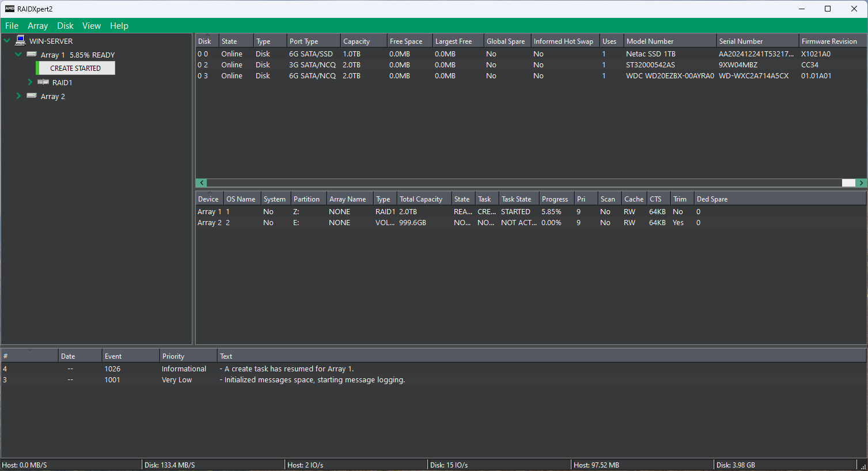868x471 pixels.
Task: Click the Array 2 drive icon
Action: 32,96
